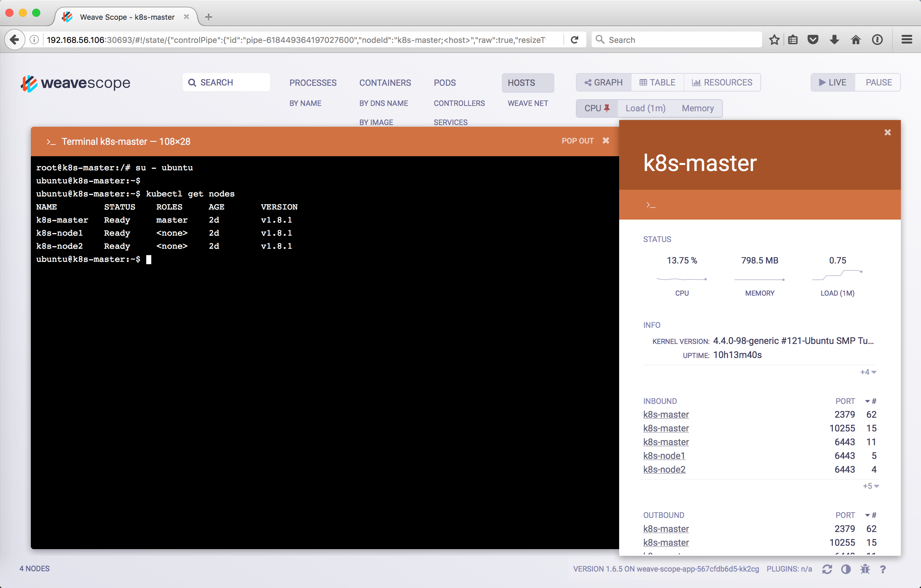Toggle contrast mode icon in the footer
Image resolution: width=921 pixels, height=588 pixels.
[846, 569]
